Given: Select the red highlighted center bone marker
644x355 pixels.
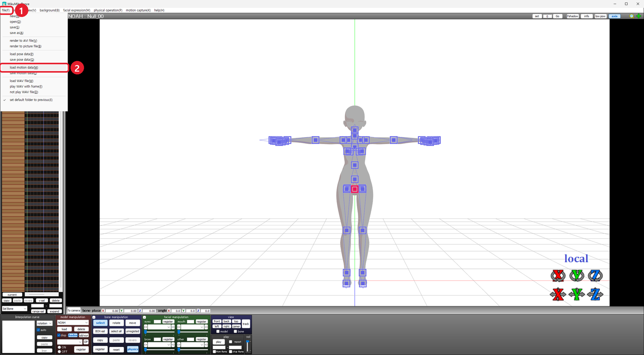Looking at the screenshot, I should point(355,189).
